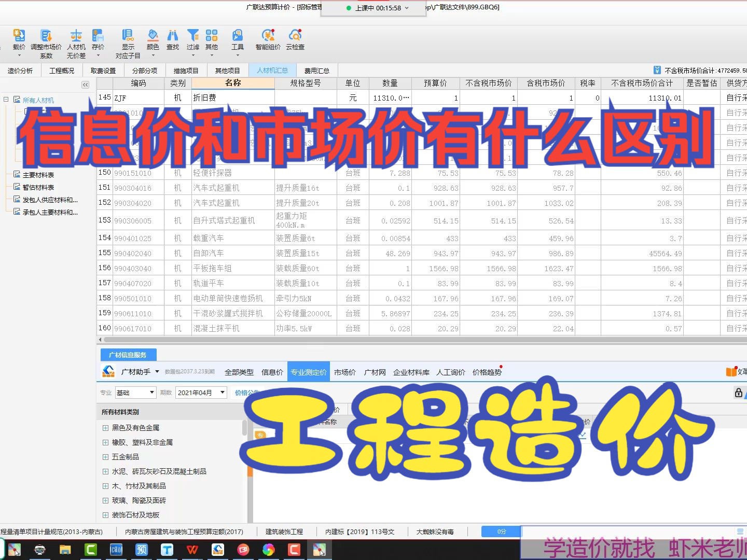The image size is (747, 560).
Task: Select 暂估材料表 in tree
Action: 38,187
